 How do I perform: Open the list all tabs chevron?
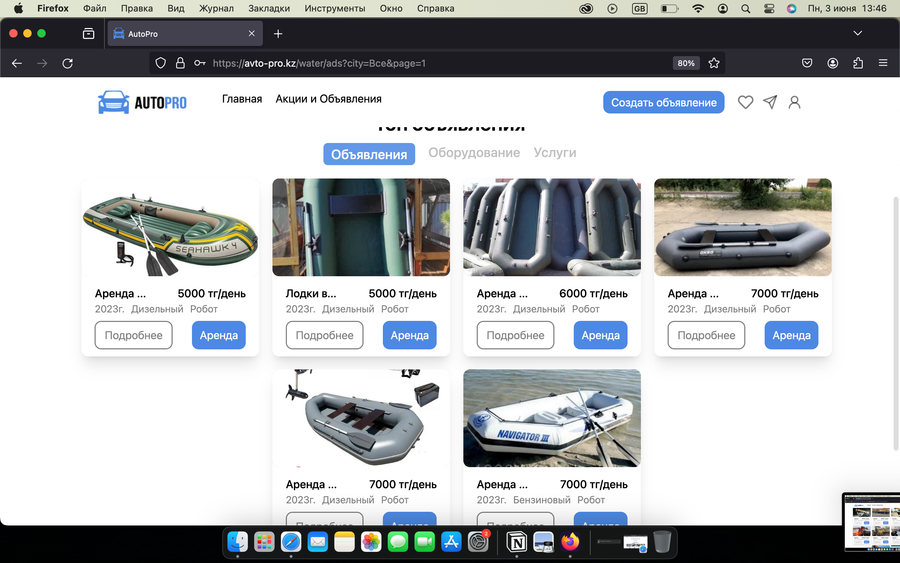(x=858, y=33)
